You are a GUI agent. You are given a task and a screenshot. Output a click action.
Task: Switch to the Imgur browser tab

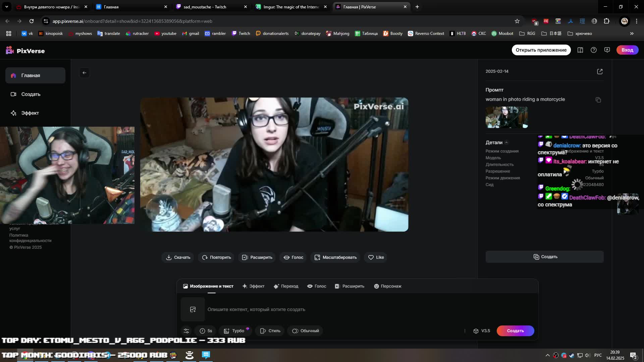291,7
